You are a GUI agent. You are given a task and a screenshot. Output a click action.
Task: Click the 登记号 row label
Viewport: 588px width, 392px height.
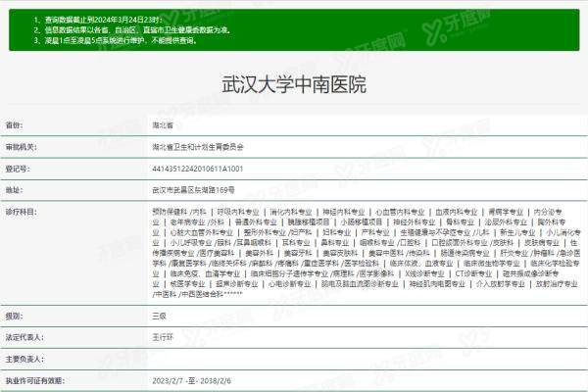(x=18, y=169)
